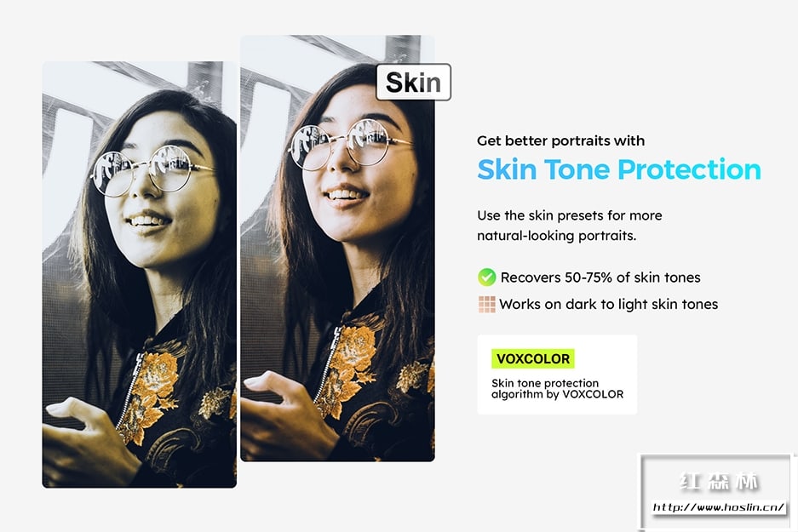Click the VOXCOLOR algorithm info card

pos(557,375)
